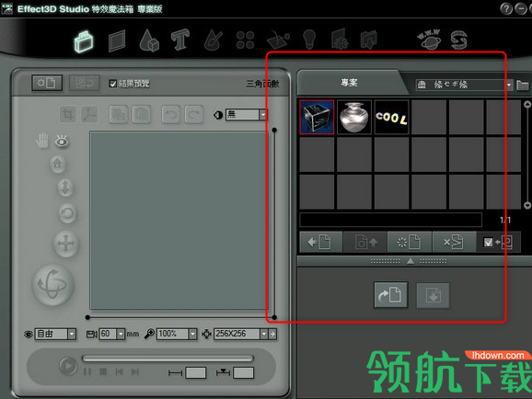The height and width of the screenshot is (399, 532).
Task: Click the horizontal slider below preview
Action: pos(180,318)
